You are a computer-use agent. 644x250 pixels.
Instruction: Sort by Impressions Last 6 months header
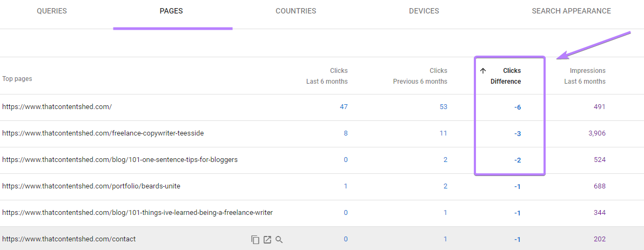[585, 76]
